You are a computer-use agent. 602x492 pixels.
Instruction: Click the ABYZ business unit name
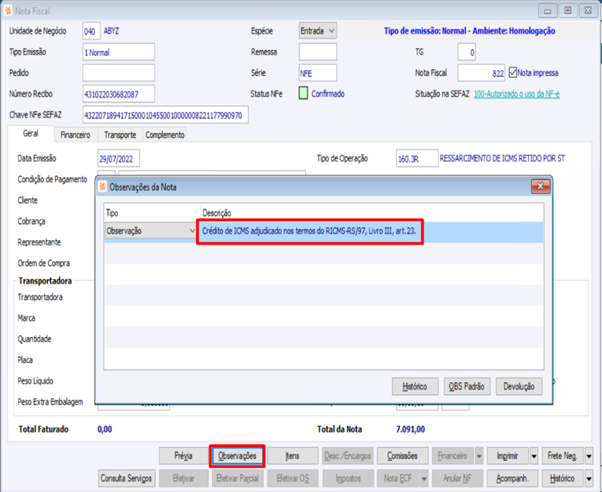coord(111,31)
